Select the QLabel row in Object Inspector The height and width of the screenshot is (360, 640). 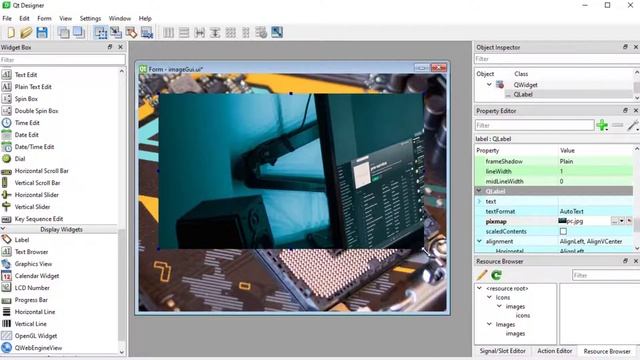coord(553,94)
